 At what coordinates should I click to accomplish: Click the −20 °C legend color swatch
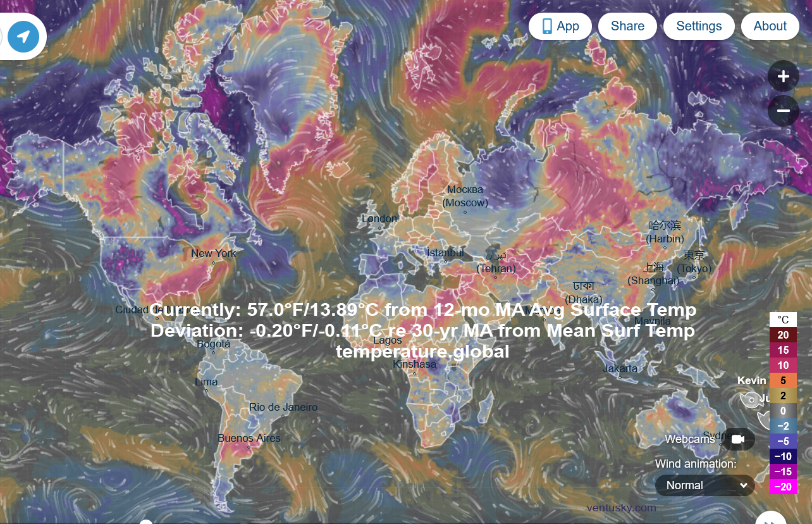pos(783,487)
